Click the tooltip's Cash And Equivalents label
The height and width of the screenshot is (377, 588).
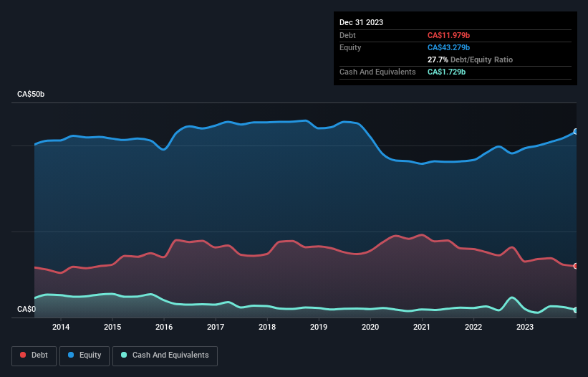coord(377,72)
